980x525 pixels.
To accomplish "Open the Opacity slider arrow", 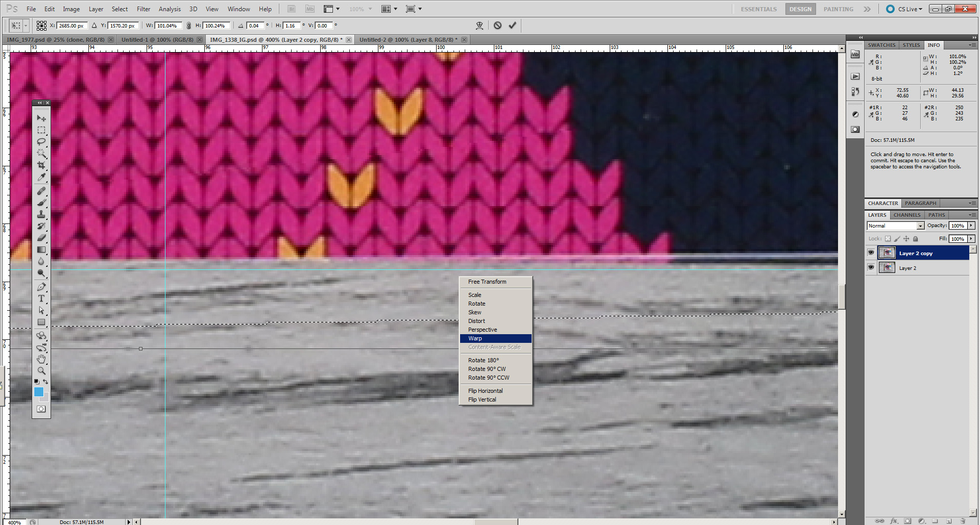I will coord(971,226).
